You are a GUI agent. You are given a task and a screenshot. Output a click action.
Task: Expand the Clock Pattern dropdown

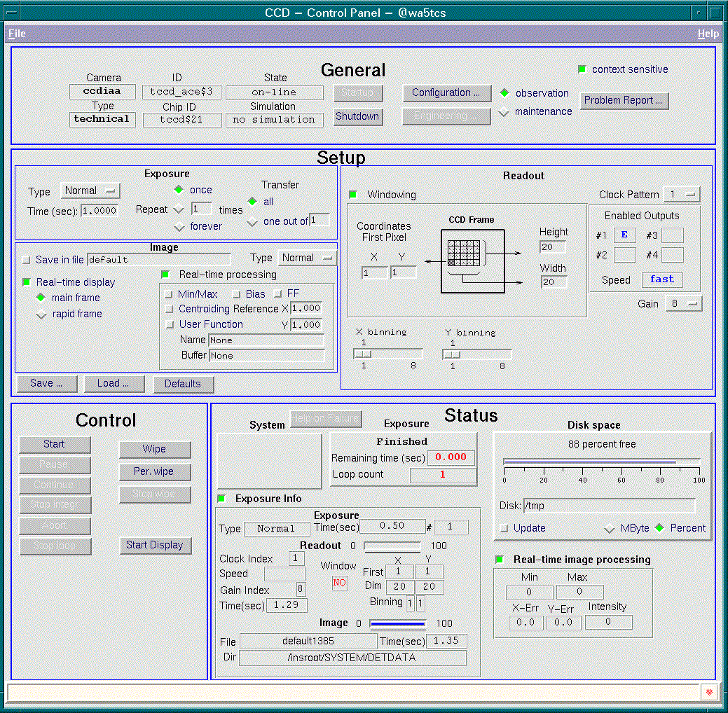(682, 195)
